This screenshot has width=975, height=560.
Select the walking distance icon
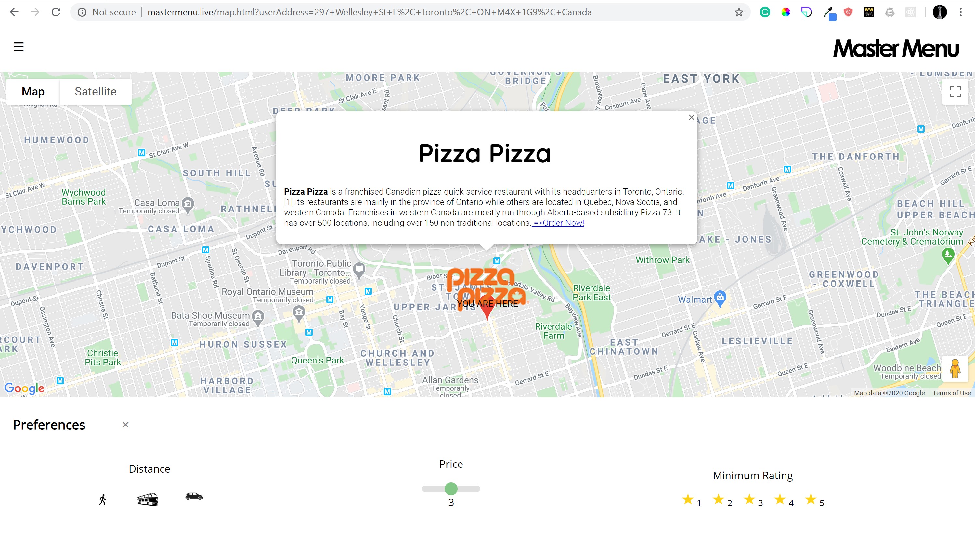coord(102,500)
